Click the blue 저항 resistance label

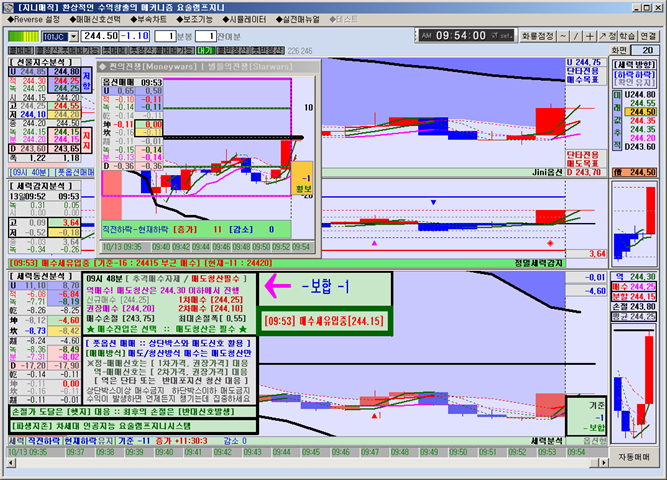86,80
